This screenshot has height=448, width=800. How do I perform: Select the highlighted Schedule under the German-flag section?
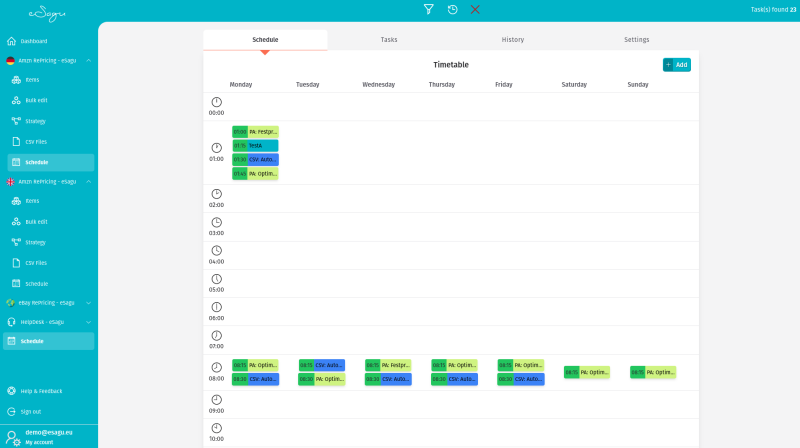pyautogui.click(x=51, y=162)
